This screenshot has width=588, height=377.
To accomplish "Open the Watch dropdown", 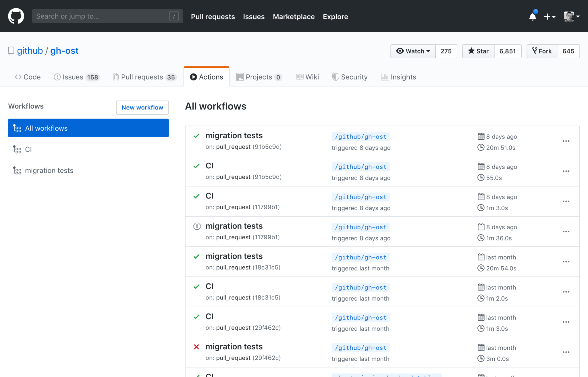I will click(413, 51).
